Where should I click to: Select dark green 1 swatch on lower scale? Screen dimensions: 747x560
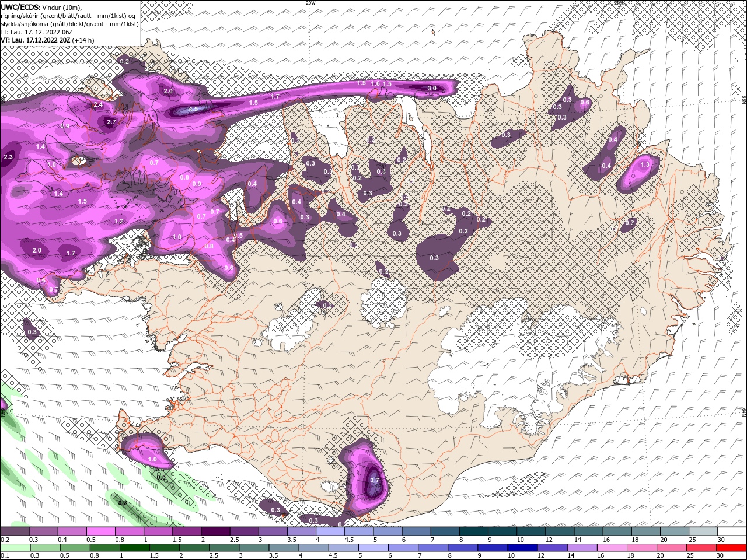(134, 548)
